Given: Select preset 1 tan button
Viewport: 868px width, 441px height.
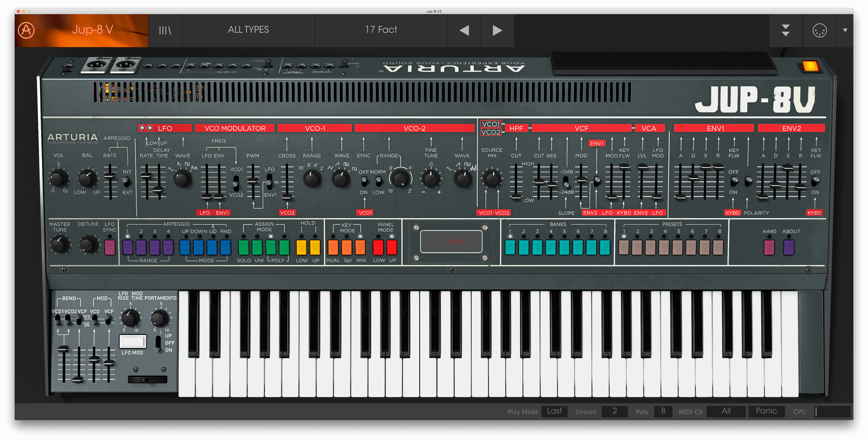Looking at the screenshot, I should pos(624,247).
